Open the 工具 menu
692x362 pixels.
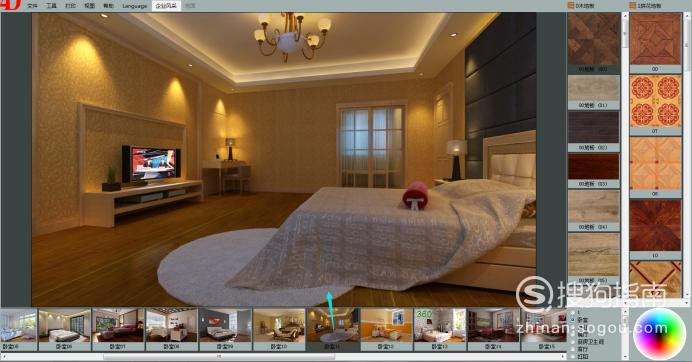pos(51,6)
